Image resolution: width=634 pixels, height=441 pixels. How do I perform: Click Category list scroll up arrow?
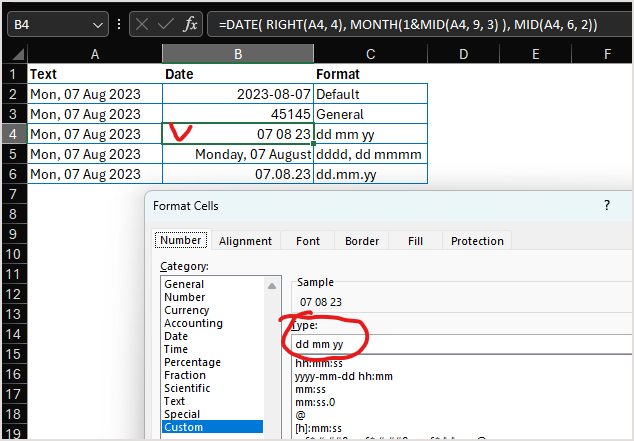pos(272,286)
